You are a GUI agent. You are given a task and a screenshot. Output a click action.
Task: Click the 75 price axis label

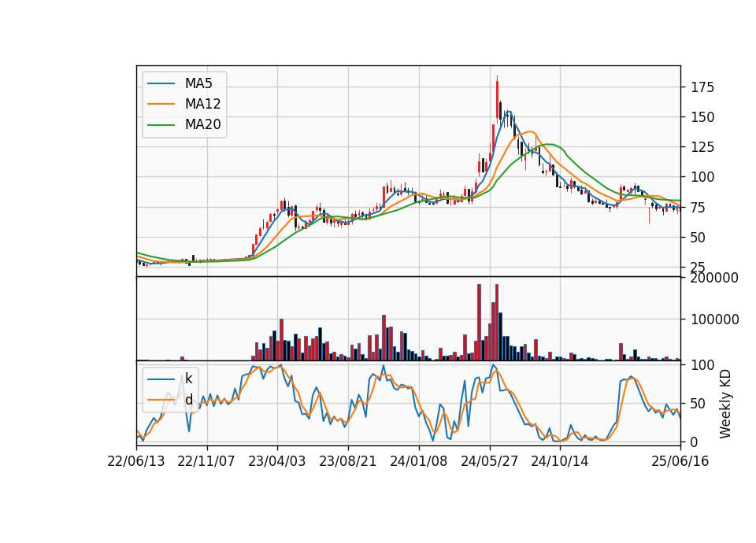[x=699, y=207]
